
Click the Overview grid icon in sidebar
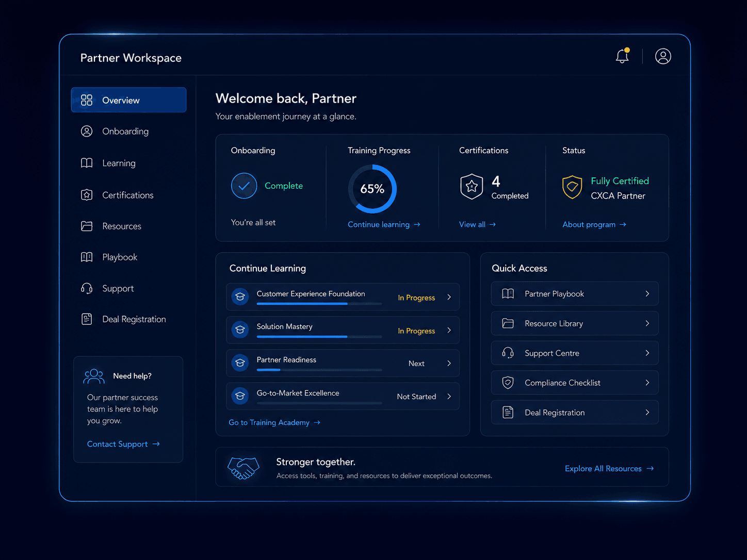pos(87,100)
